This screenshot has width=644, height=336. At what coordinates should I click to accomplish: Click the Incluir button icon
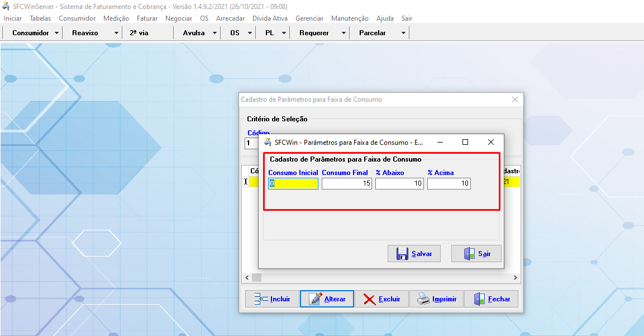(x=261, y=299)
